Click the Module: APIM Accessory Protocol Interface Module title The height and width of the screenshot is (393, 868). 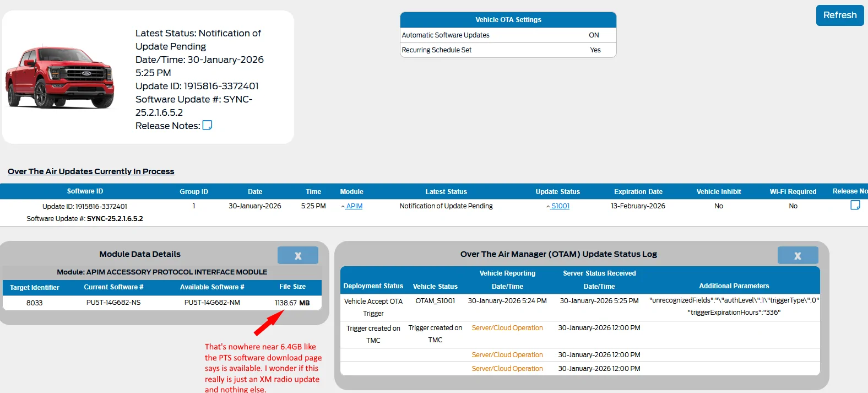162,272
